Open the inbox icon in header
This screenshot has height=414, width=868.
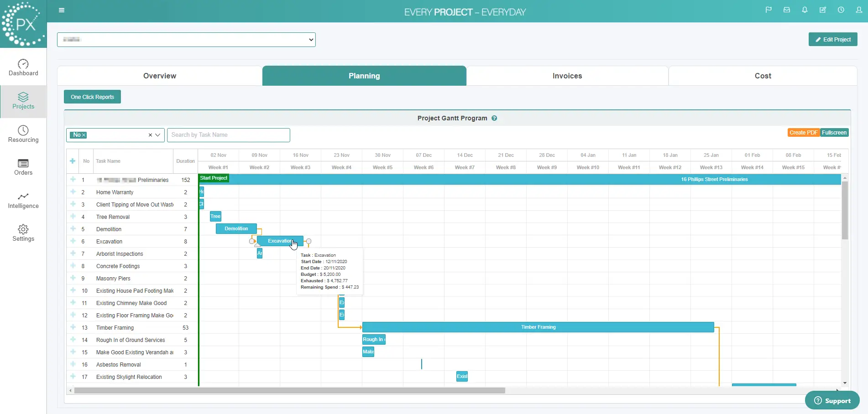tap(787, 10)
